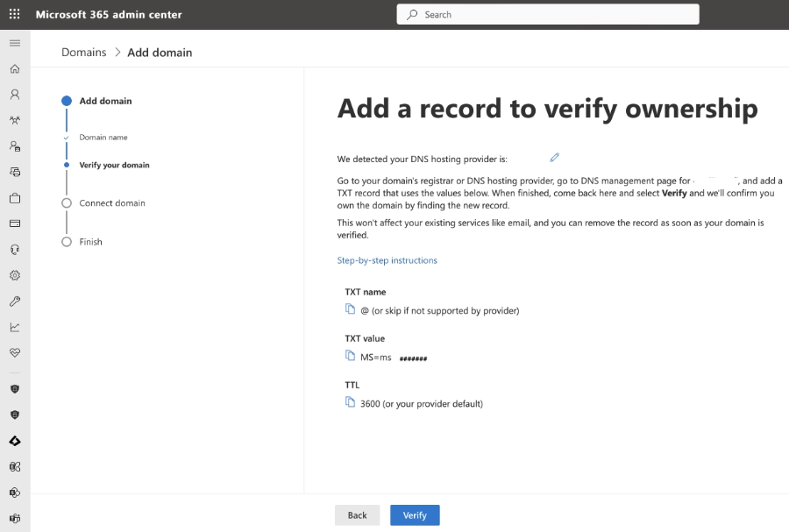Open the lower shield admin center icon
The image size is (789, 532).
(x=15, y=415)
